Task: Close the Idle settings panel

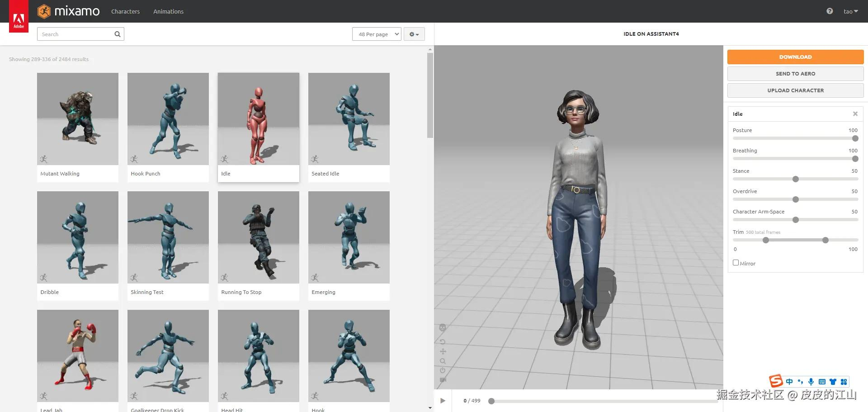Action: (x=855, y=114)
